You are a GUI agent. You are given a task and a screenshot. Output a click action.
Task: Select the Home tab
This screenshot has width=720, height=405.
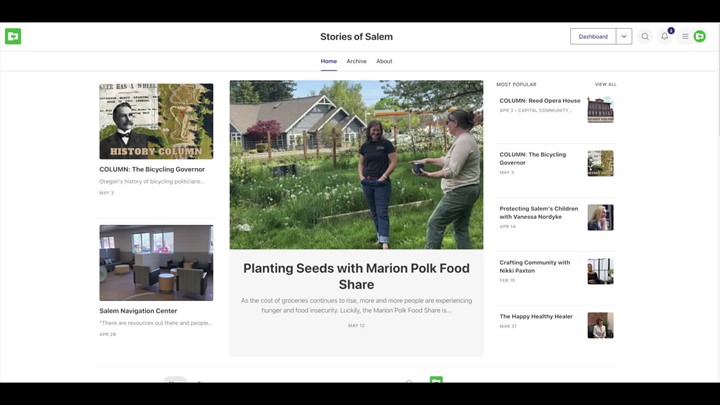point(329,61)
